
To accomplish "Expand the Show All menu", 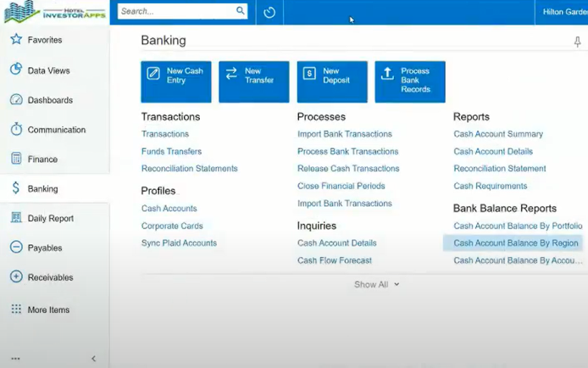I will (x=376, y=285).
